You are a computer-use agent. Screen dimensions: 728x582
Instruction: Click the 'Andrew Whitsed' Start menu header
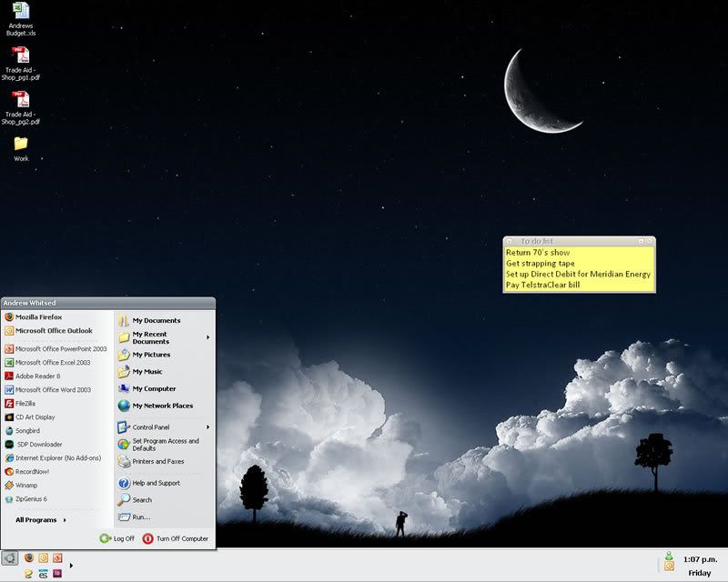tap(107, 303)
